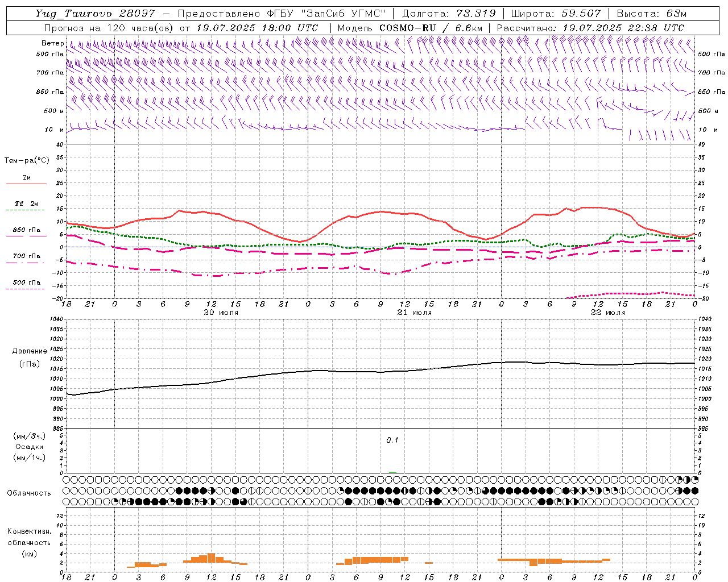This screenshot has height=582, width=728.
Task: Click the Облачность panel label
Action: (29, 493)
